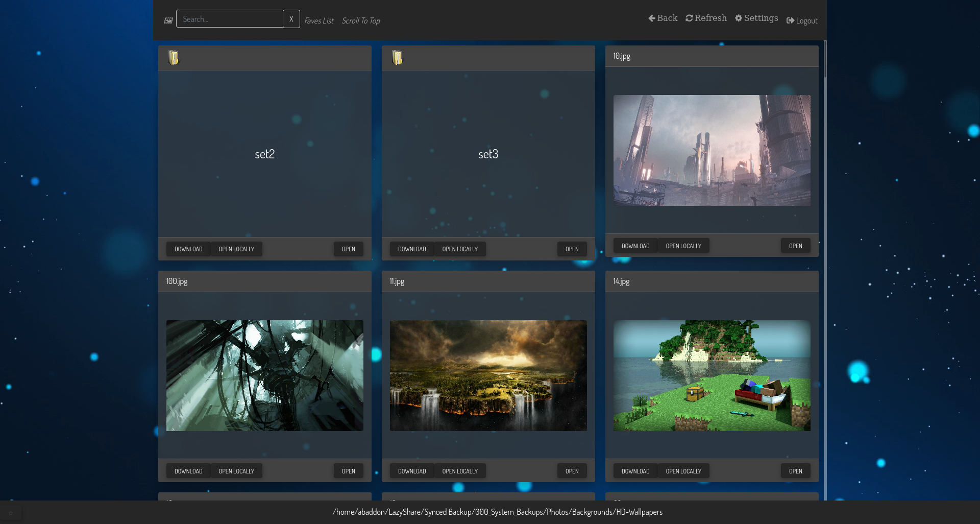Screen dimensions: 980x524
Task: Click the page vertical scrollbar
Action: pos(825,59)
